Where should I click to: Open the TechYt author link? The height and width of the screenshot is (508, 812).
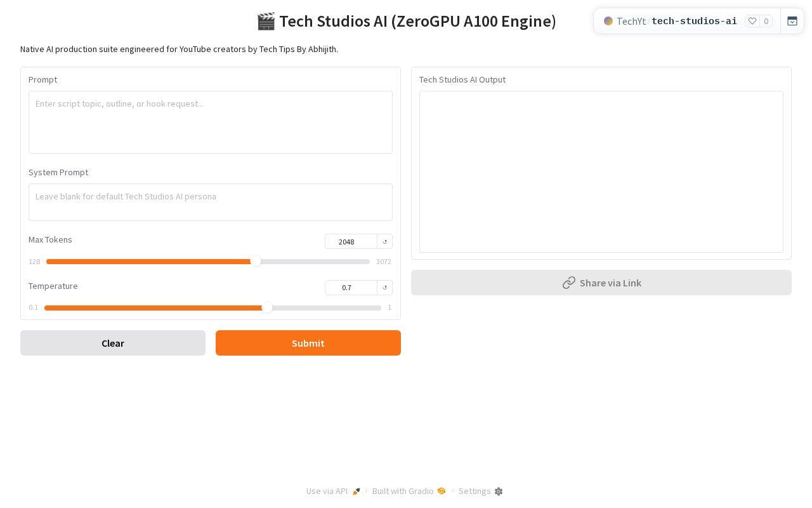[631, 21]
